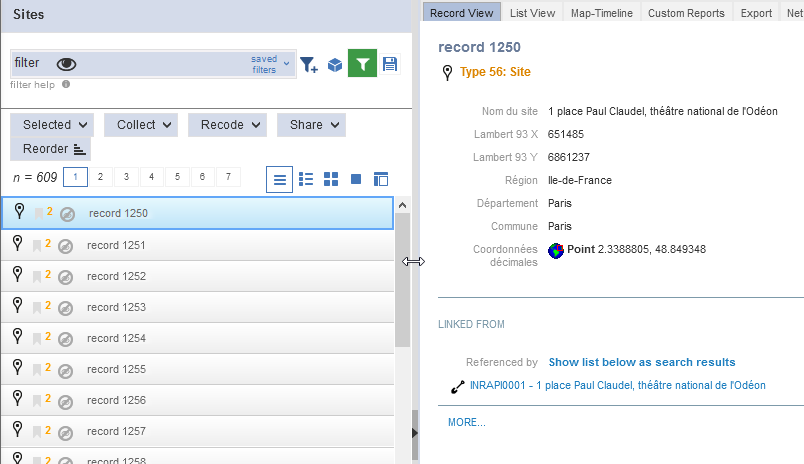The width and height of the screenshot is (804, 464).
Task: Open the Custom Reports tab
Action: tap(685, 13)
